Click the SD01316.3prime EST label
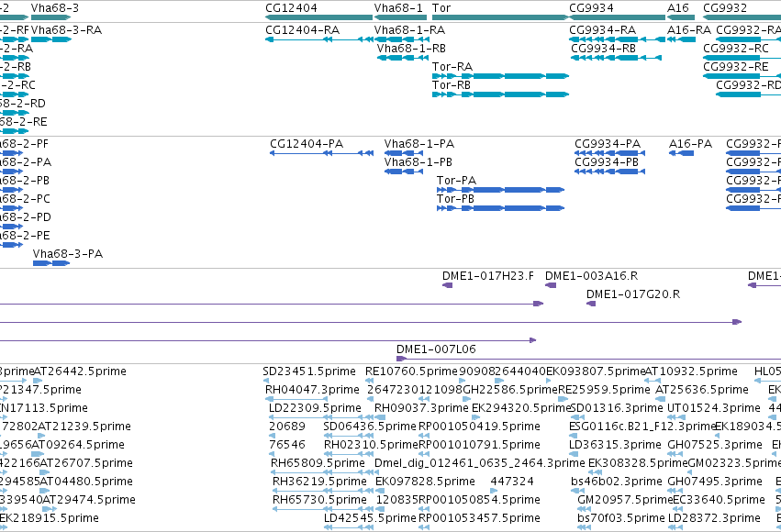 click(616, 408)
